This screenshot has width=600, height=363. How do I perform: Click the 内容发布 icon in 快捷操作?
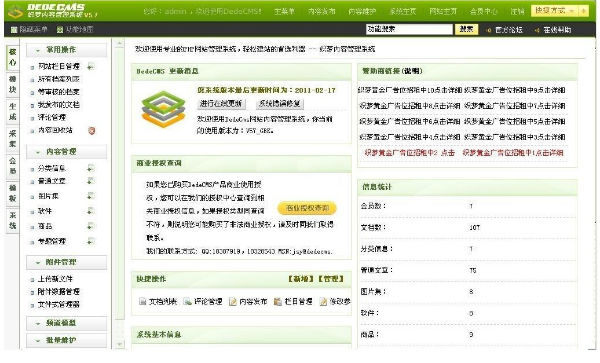coord(233,301)
